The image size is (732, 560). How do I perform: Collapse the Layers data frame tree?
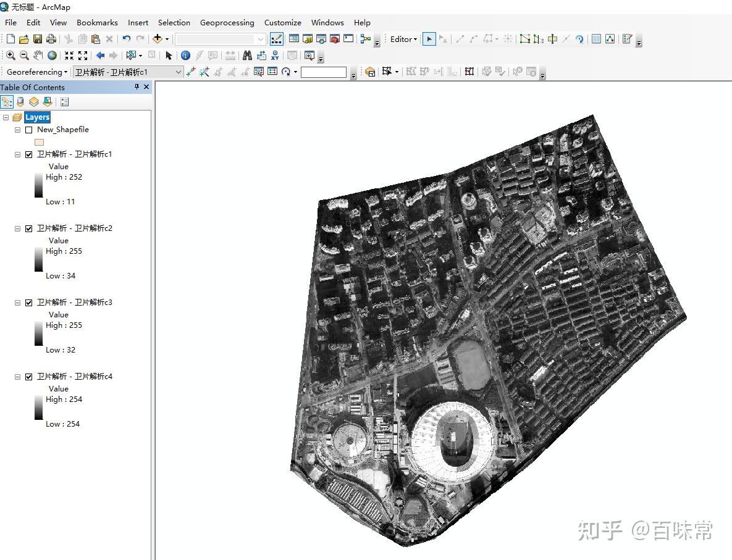coord(6,117)
